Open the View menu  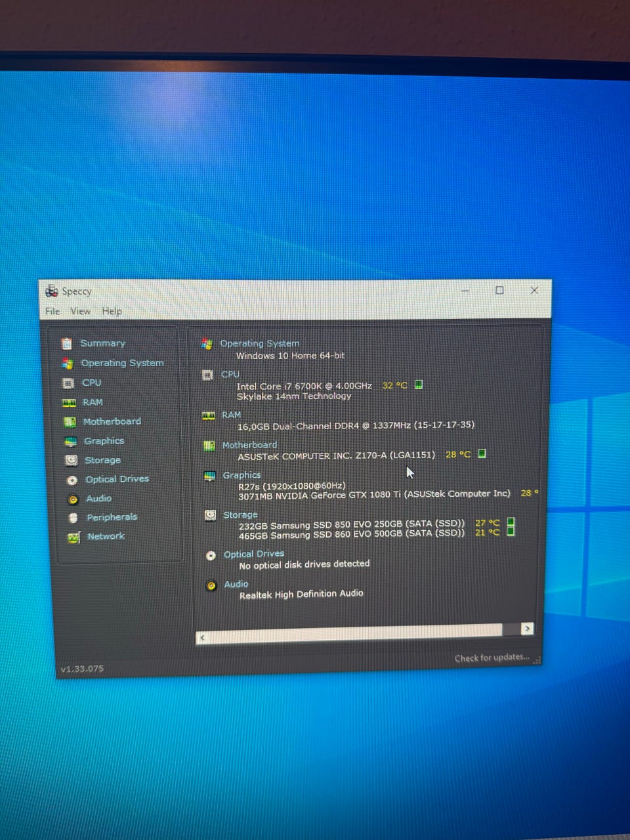pos(80,311)
